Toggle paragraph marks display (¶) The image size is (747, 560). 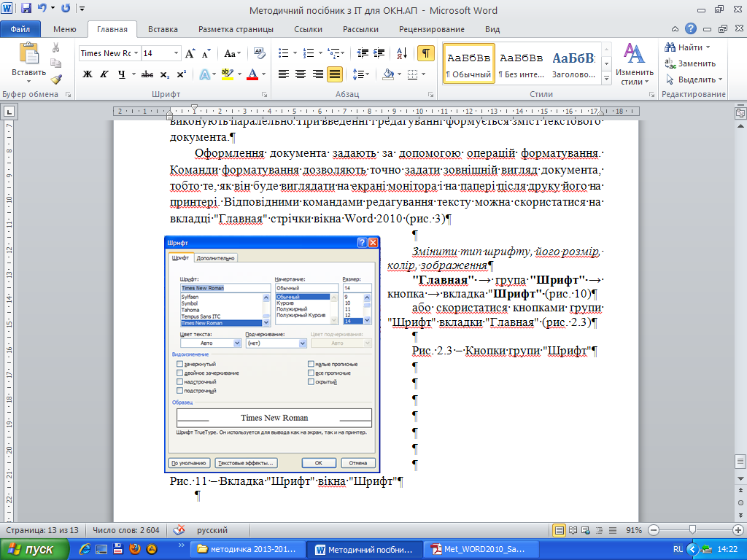pos(426,53)
